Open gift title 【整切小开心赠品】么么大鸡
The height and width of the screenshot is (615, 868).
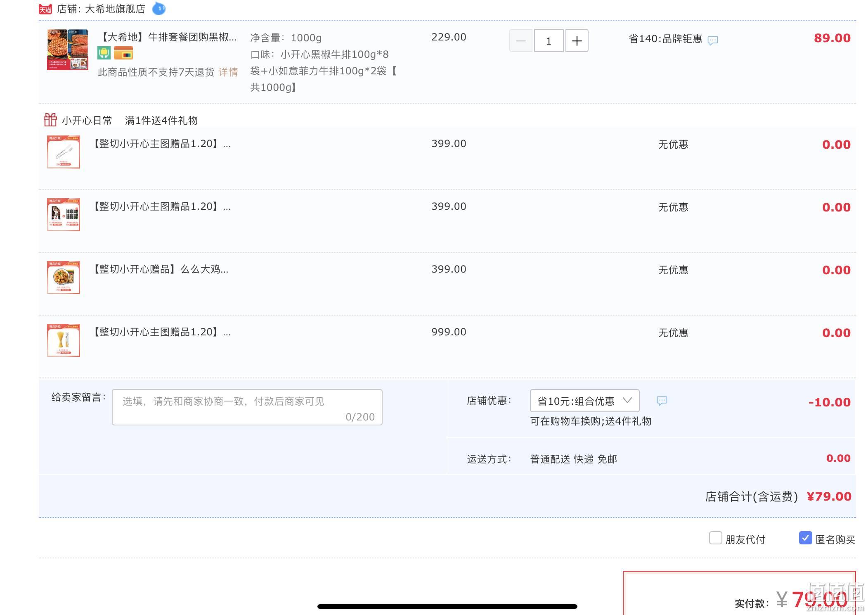click(159, 269)
